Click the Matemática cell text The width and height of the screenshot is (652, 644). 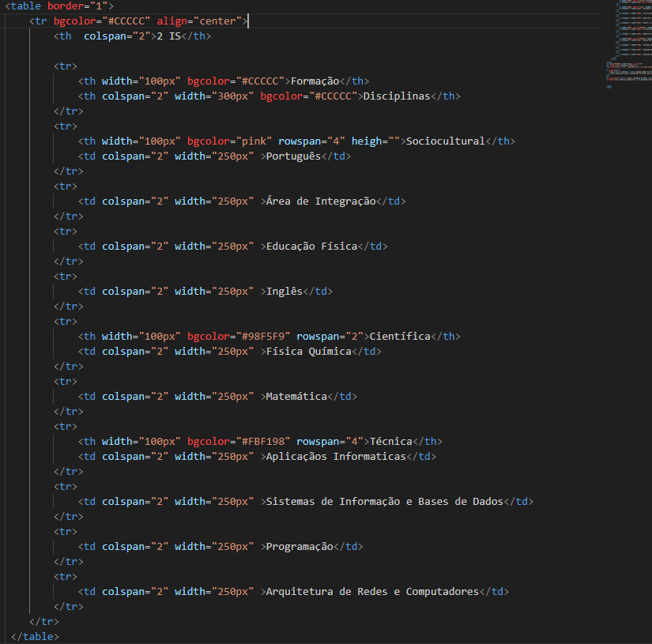pos(296,397)
